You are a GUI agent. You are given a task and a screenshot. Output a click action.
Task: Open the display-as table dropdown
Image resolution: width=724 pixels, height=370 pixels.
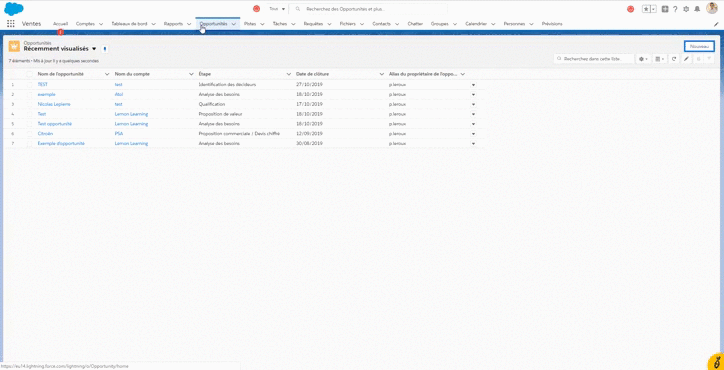click(x=660, y=59)
